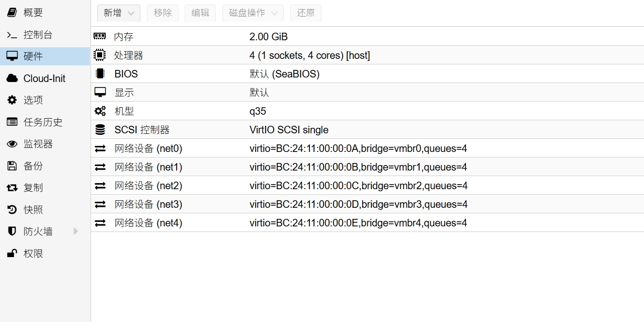The width and height of the screenshot is (644, 322).
Task: Open 备份 via the floppy disk icon
Action: [x=12, y=166]
